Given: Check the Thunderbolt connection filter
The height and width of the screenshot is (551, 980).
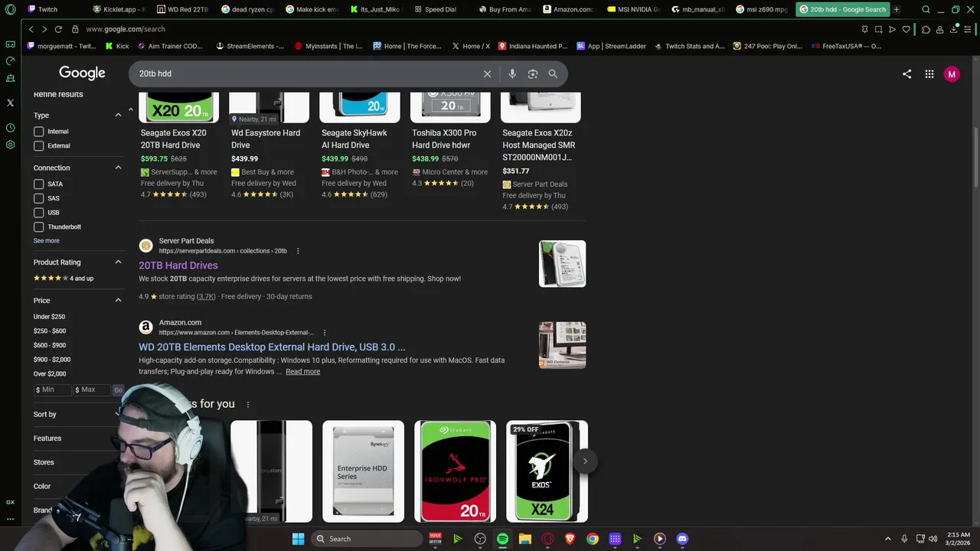Looking at the screenshot, I should [x=38, y=227].
